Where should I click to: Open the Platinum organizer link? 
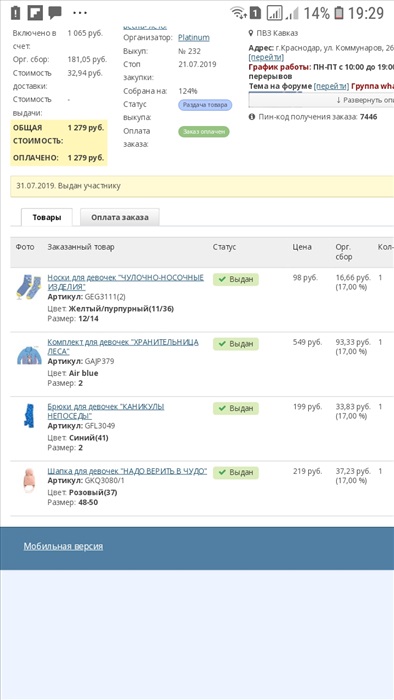click(x=194, y=38)
